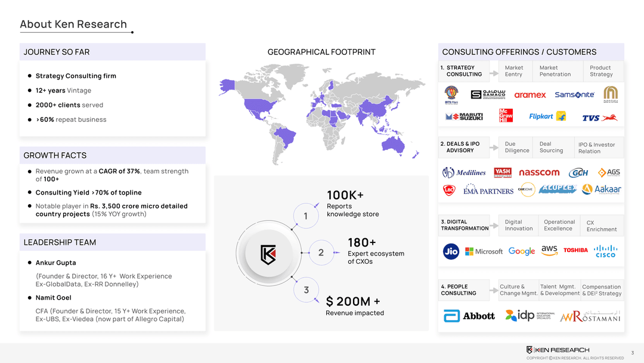Click the arrow beside Deals & IPO Advisory
644x363 pixels.
tap(494, 147)
